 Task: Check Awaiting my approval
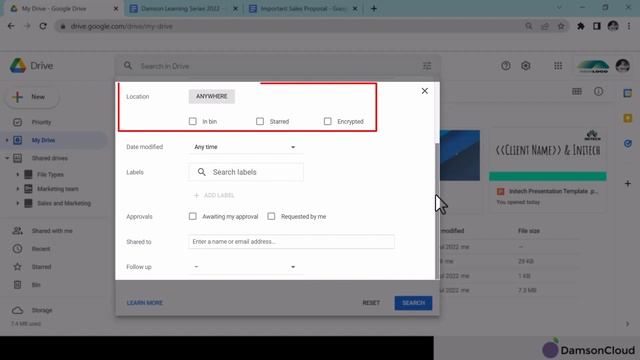(193, 216)
